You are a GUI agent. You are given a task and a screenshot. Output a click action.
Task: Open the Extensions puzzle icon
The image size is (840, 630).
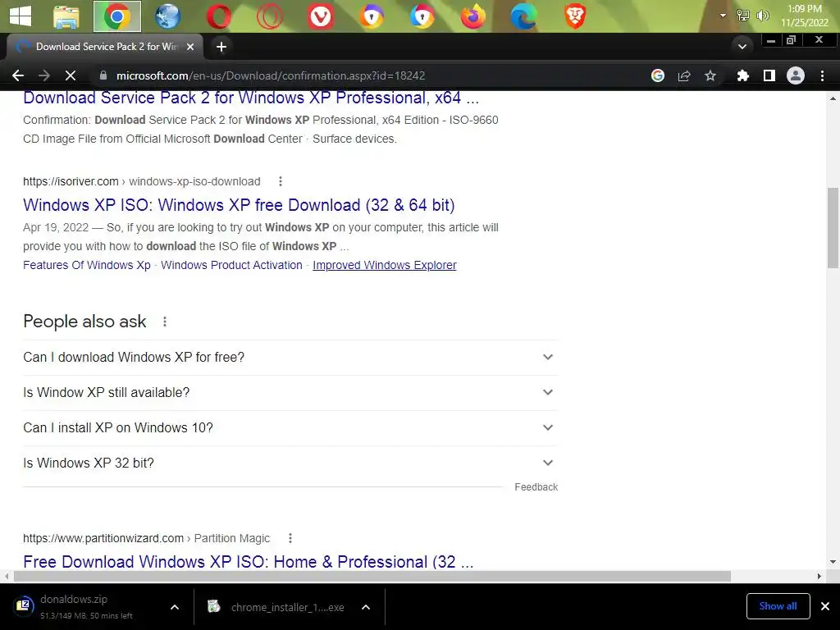(742, 75)
